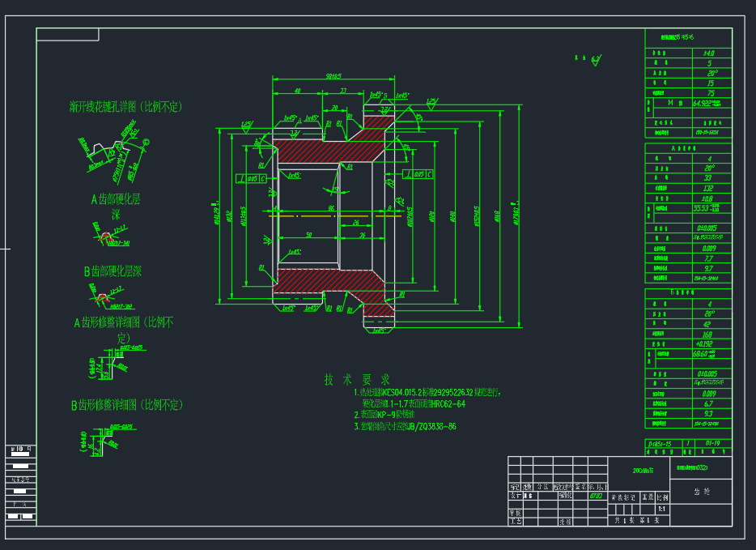756x550 pixels.
Task: Click the 20CrMnTi material cell in title block
Action: pos(643,470)
